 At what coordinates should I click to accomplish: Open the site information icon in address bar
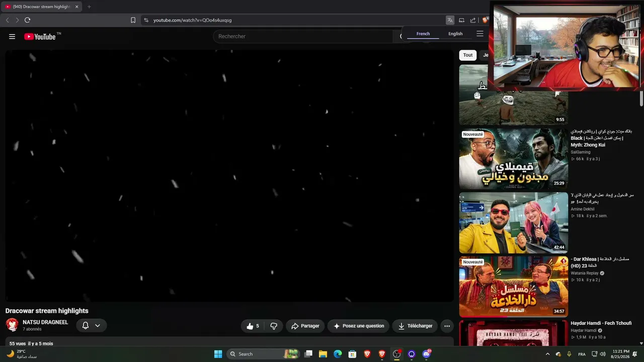[x=146, y=20]
